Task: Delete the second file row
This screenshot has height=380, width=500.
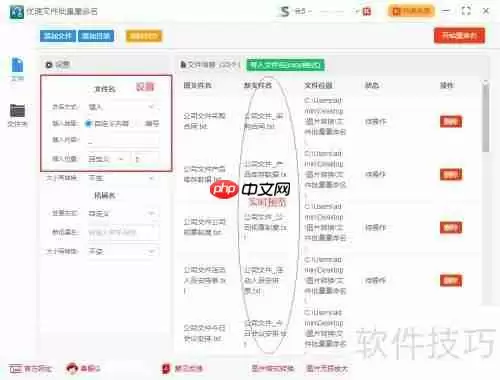Action: pyautogui.click(x=451, y=174)
